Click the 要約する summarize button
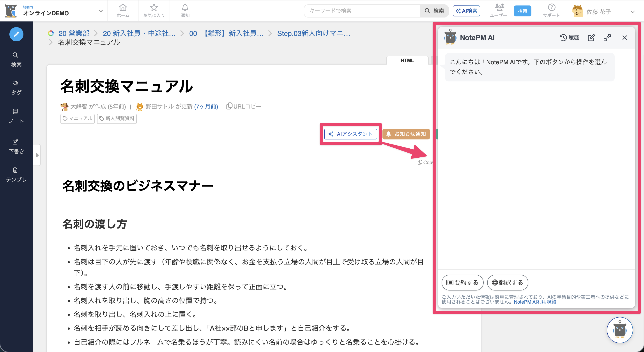 tap(462, 283)
